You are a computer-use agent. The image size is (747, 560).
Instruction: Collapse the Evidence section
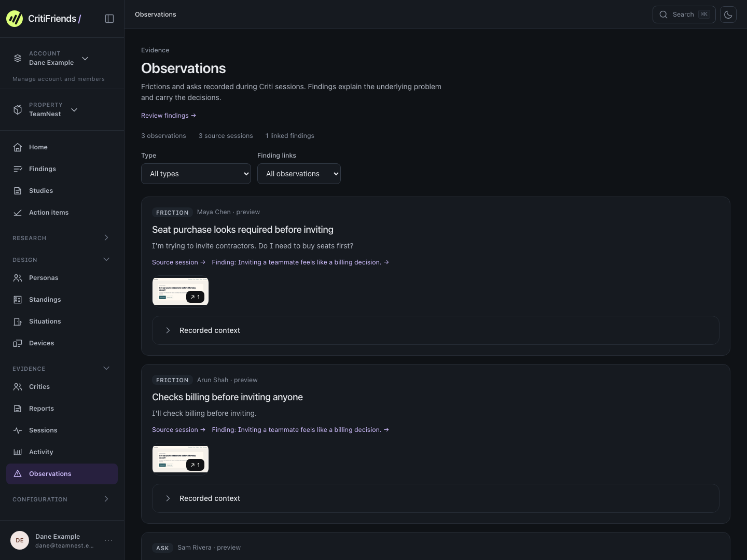(x=106, y=368)
